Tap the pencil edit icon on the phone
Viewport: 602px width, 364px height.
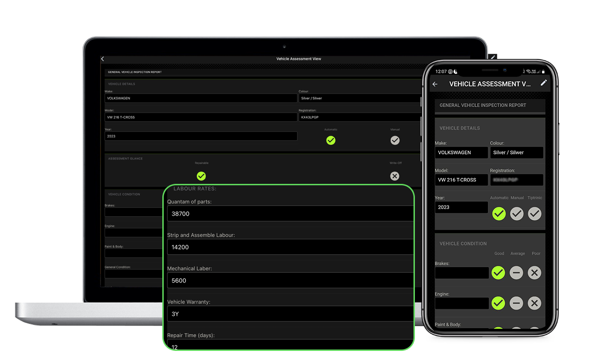click(x=544, y=83)
